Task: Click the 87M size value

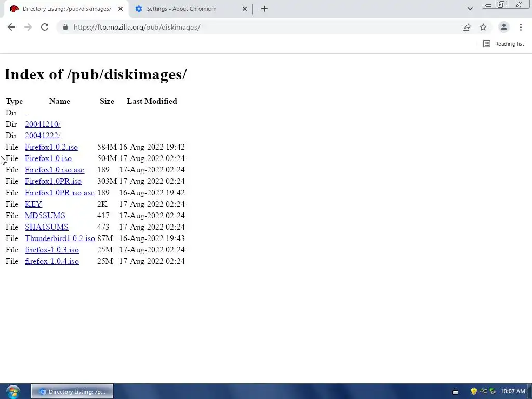Action: pos(105,238)
